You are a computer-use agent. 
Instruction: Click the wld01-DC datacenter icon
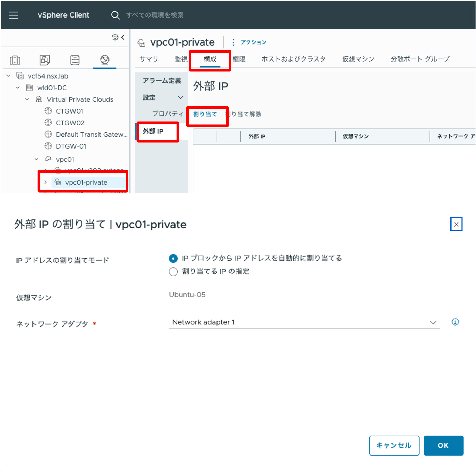coord(29,88)
